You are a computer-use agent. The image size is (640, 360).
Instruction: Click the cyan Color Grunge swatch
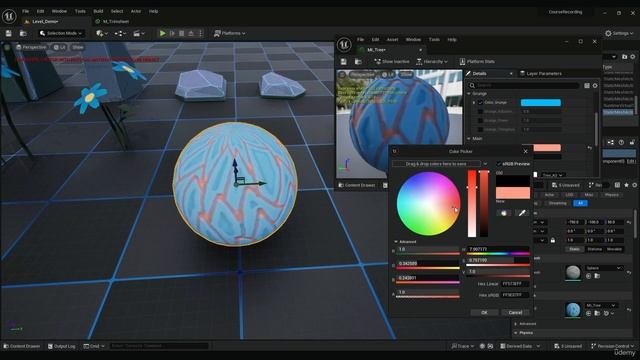click(x=541, y=102)
